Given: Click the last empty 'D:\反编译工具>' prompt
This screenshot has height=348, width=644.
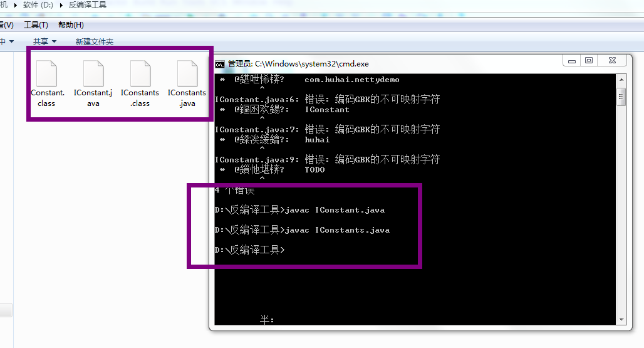Looking at the screenshot, I should (249, 250).
